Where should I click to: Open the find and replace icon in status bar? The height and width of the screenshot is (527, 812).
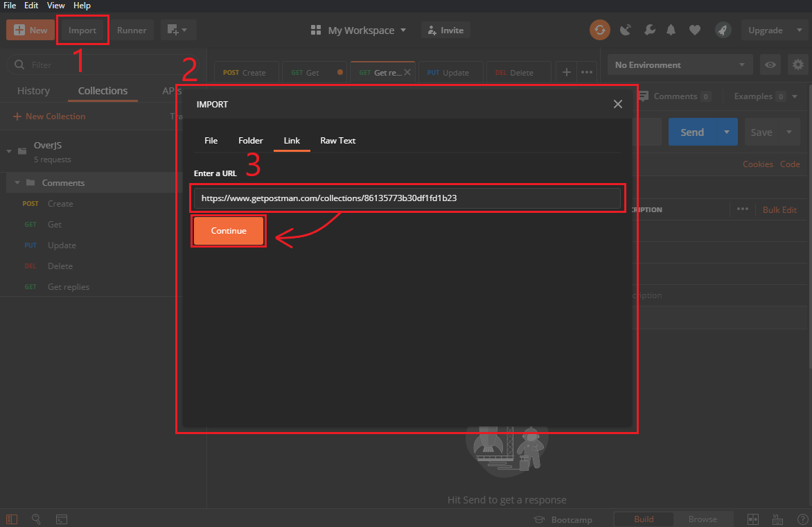coord(36,519)
